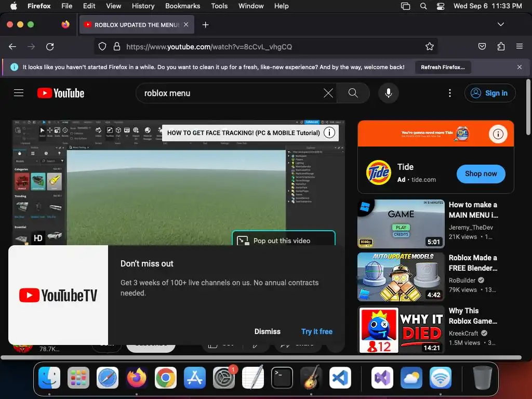This screenshot has width=532, height=399.
Task: Launch Finder from the Dock
Action: [49, 378]
